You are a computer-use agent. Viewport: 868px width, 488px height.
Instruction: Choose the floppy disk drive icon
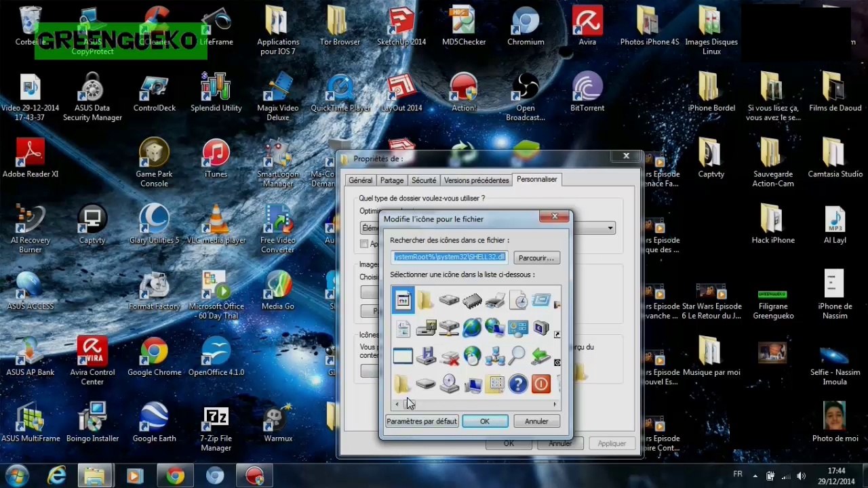426,356
